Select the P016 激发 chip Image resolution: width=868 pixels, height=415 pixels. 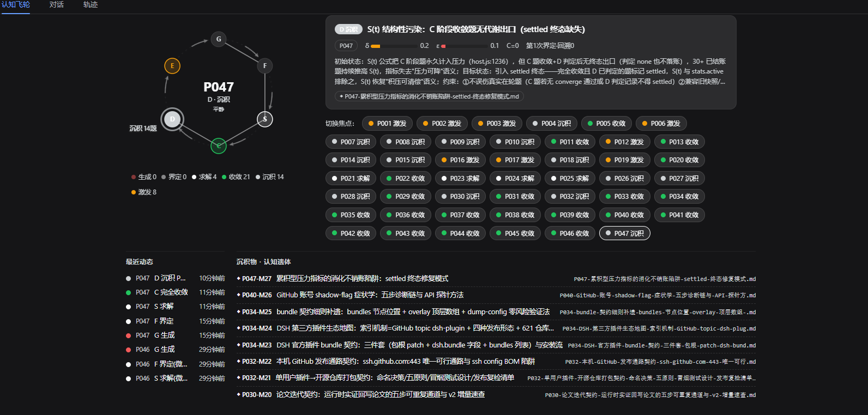[x=461, y=160]
